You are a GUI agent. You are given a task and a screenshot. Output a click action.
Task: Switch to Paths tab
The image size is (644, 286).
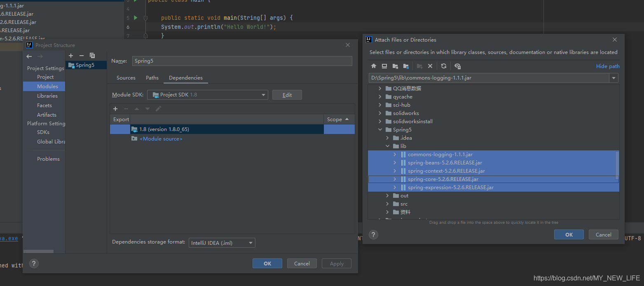tap(152, 77)
